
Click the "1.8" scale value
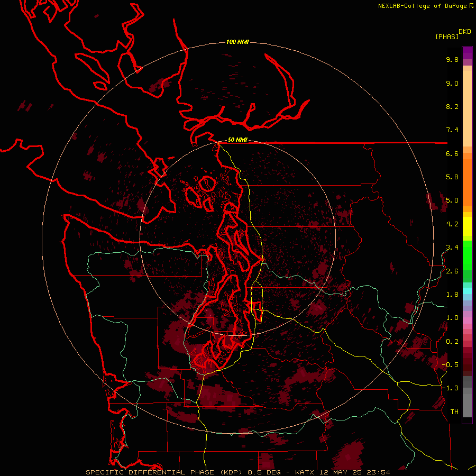point(452,295)
